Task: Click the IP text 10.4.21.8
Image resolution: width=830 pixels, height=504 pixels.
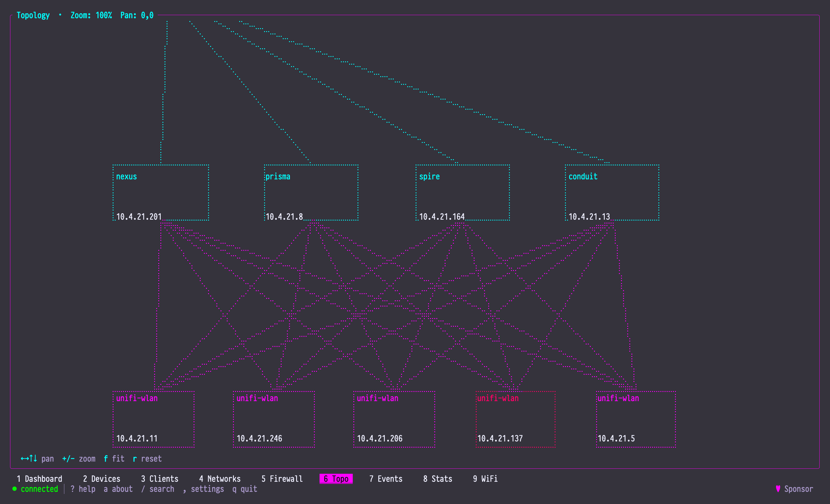Action: [x=284, y=217]
